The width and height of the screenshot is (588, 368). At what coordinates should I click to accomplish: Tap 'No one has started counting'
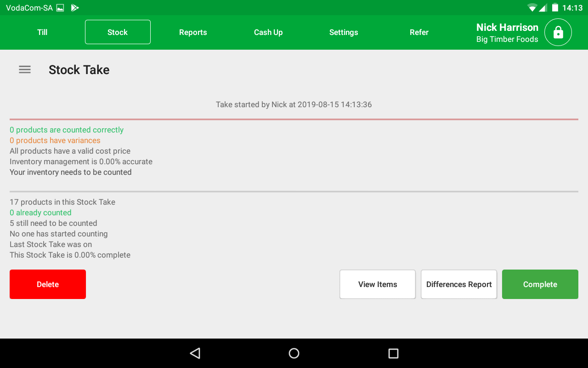point(59,234)
